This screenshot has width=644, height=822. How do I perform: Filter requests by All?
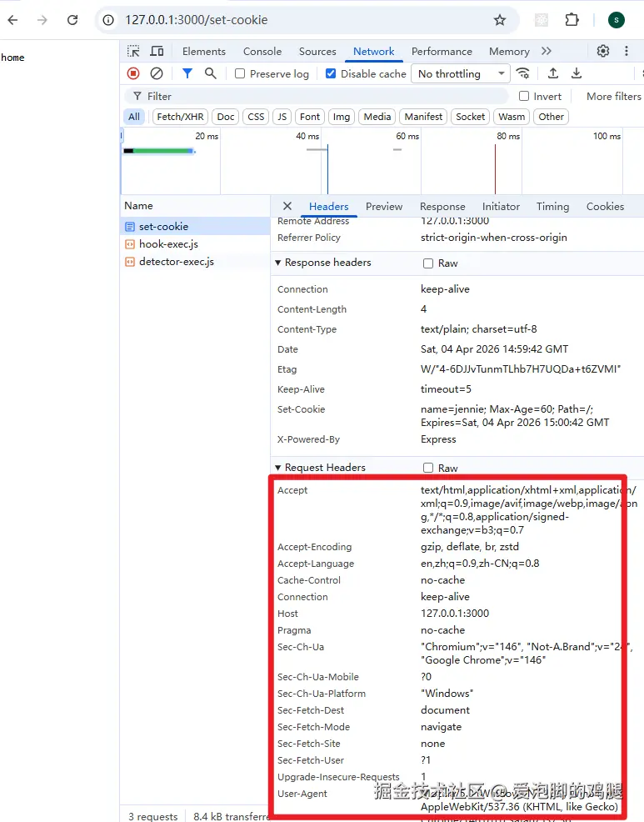[134, 117]
